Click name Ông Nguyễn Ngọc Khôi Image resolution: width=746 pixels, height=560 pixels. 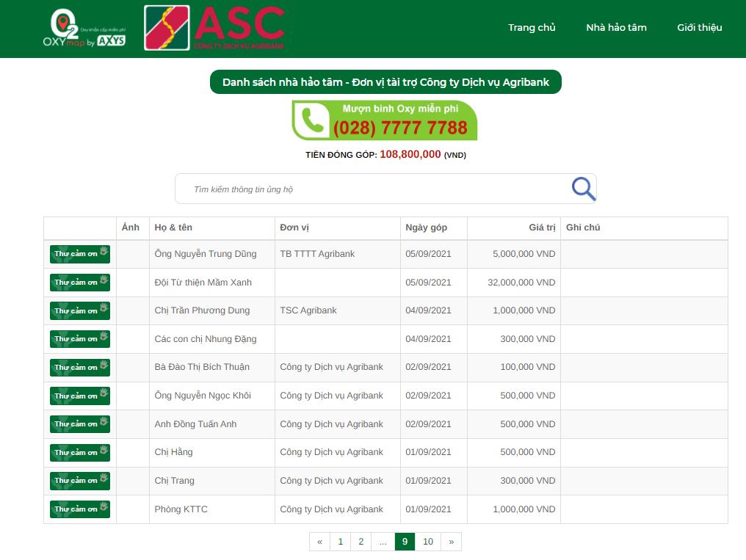[203, 396]
